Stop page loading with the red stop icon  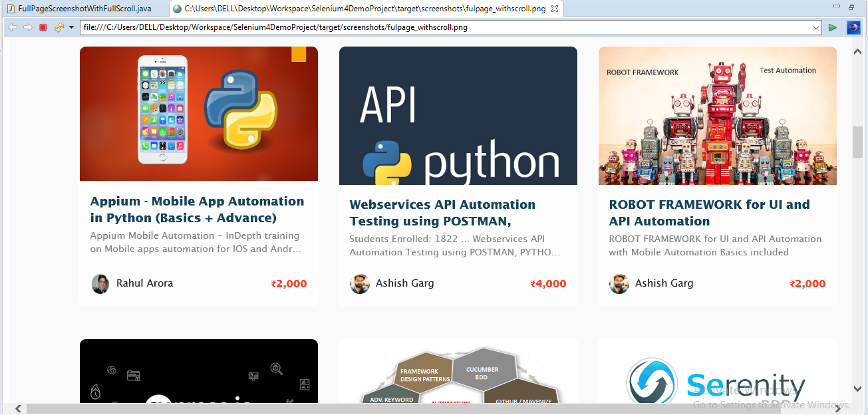(x=43, y=27)
